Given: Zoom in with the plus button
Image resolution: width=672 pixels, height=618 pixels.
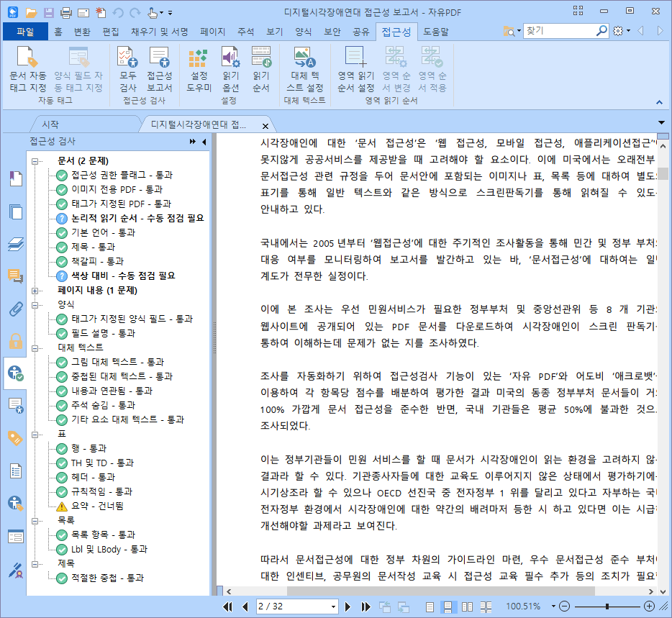Looking at the screenshot, I should (x=649, y=606).
